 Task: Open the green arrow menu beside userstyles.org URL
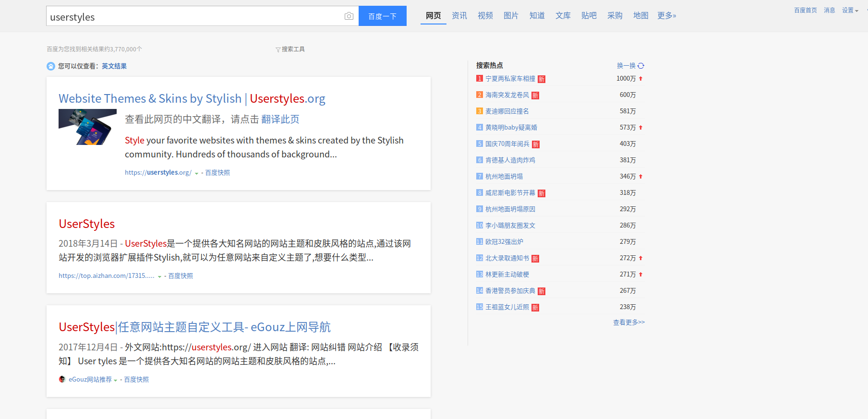(x=196, y=173)
